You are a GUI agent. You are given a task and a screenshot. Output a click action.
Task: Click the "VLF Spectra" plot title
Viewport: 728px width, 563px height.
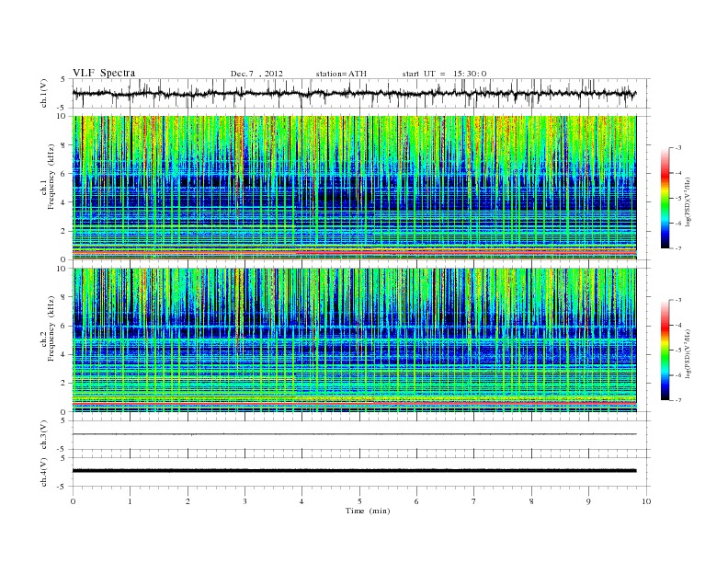click(x=104, y=73)
